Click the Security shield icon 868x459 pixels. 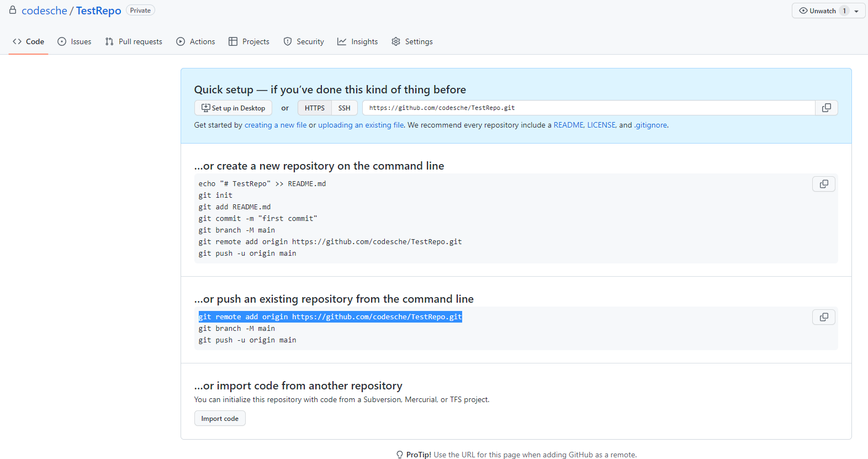tap(288, 41)
